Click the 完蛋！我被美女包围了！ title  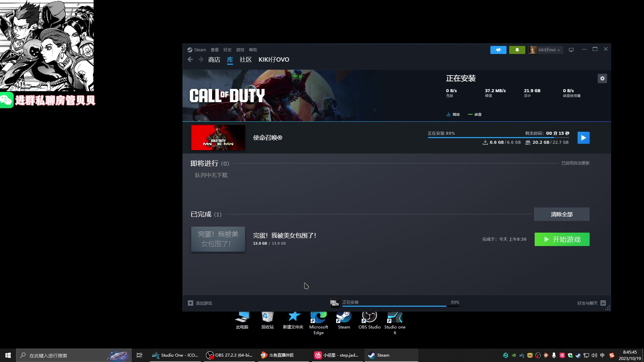285,236
